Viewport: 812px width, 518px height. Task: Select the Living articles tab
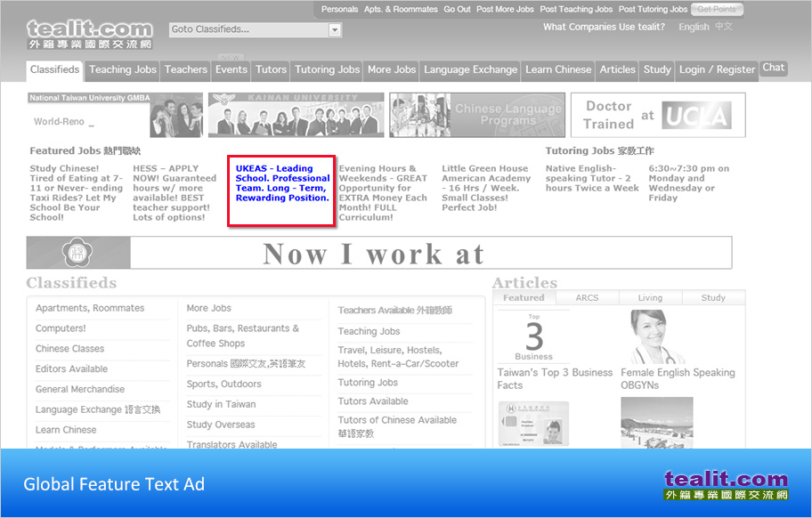coord(650,298)
